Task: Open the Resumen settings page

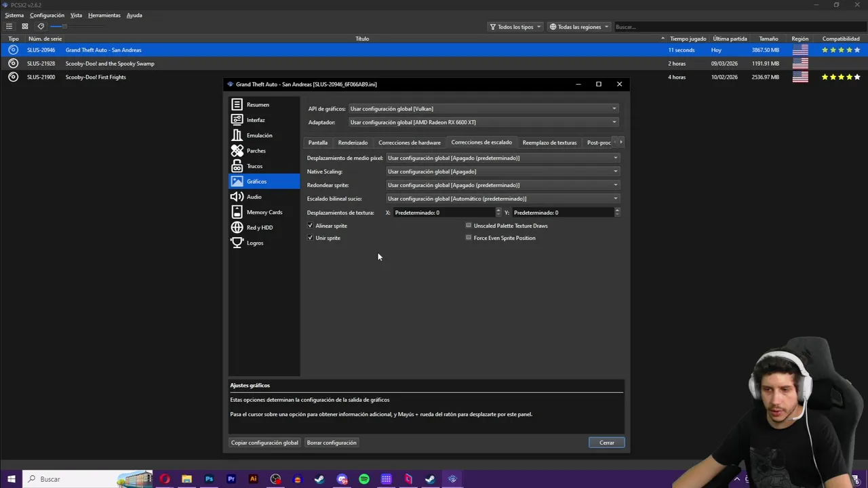Action: [264, 104]
